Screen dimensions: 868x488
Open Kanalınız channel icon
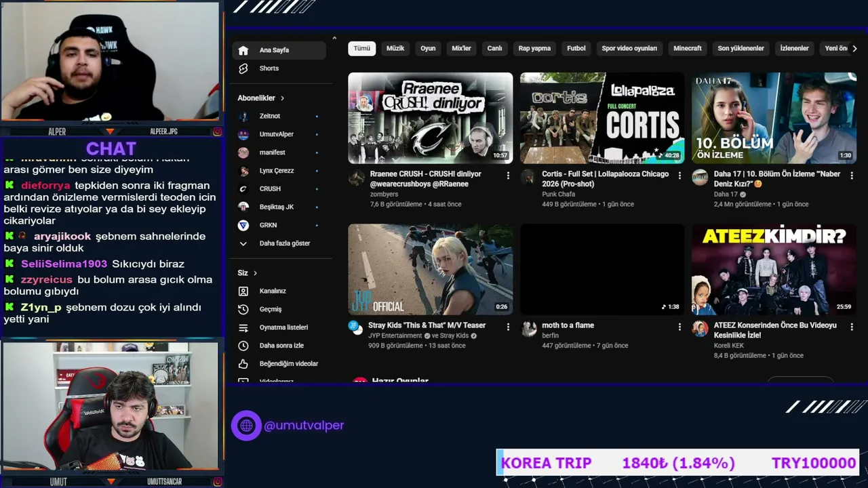(243, 291)
